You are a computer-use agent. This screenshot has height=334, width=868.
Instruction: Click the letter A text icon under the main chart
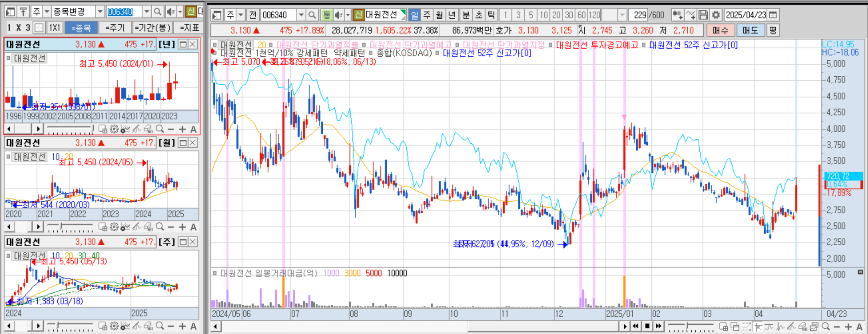click(x=860, y=327)
